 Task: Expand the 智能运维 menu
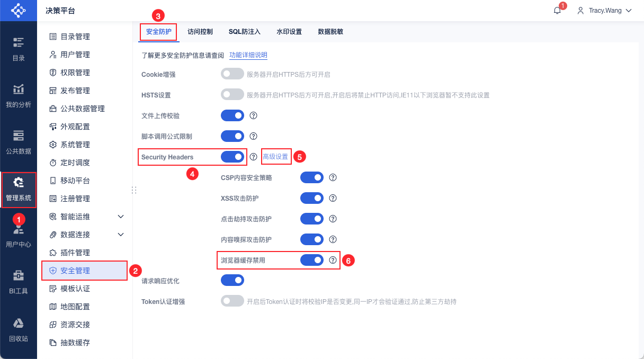121,217
